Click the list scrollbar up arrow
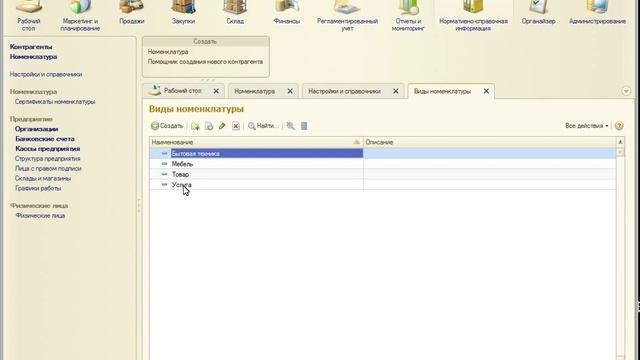The width and height of the screenshot is (640, 360). pyautogui.click(x=620, y=142)
